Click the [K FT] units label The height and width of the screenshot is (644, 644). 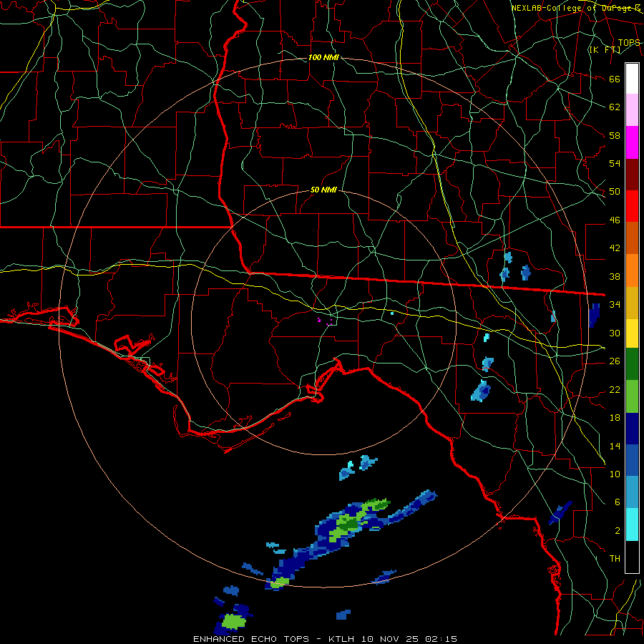click(605, 50)
